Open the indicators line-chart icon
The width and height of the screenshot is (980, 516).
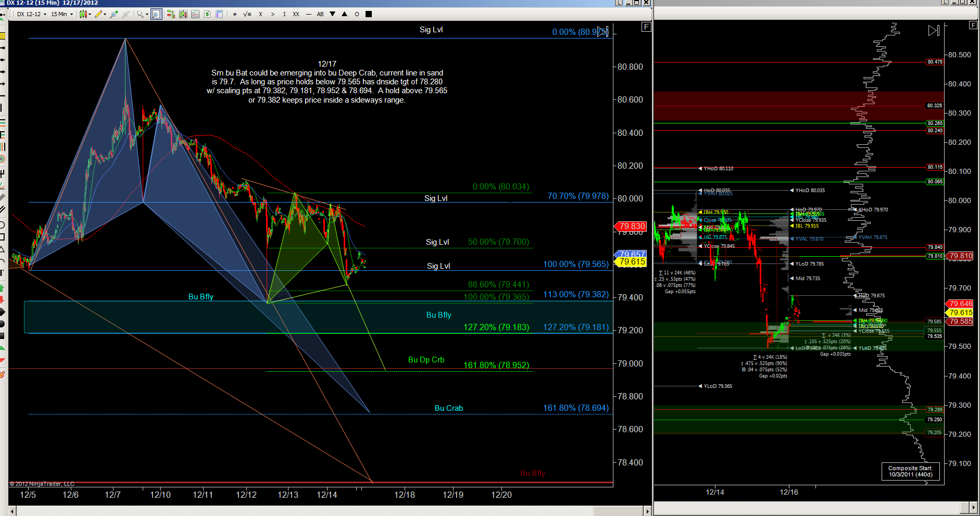pos(195,14)
